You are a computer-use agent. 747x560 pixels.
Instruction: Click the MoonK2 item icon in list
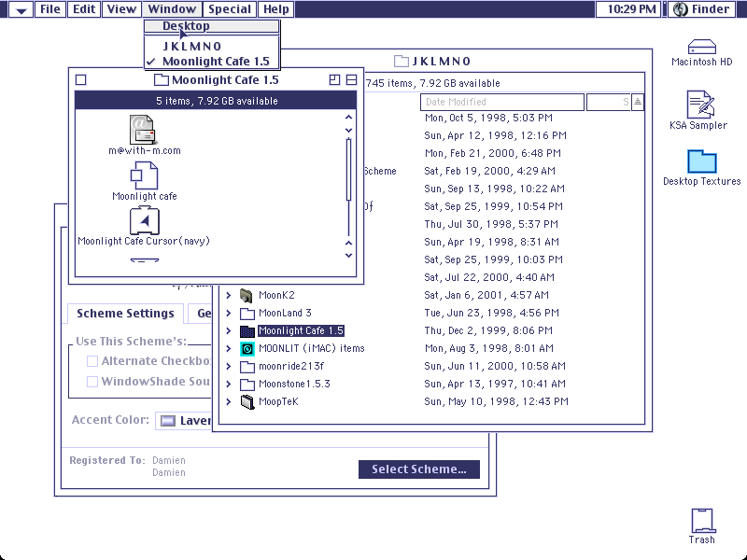point(247,295)
